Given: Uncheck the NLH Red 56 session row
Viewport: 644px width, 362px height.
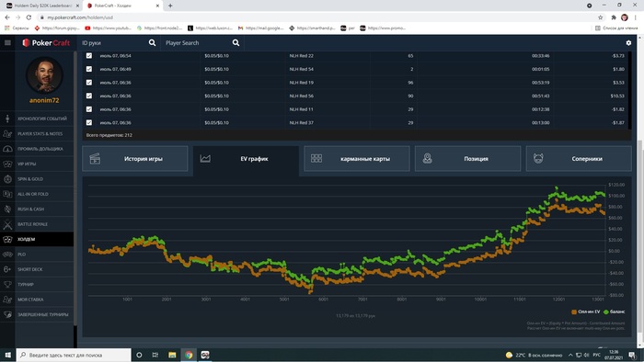Looking at the screenshot, I should pos(89,96).
